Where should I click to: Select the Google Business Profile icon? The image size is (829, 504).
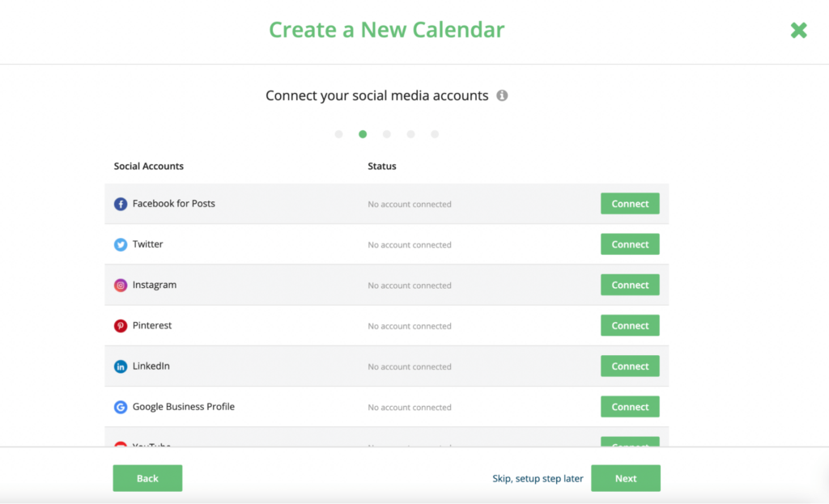click(x=121, y=406)
